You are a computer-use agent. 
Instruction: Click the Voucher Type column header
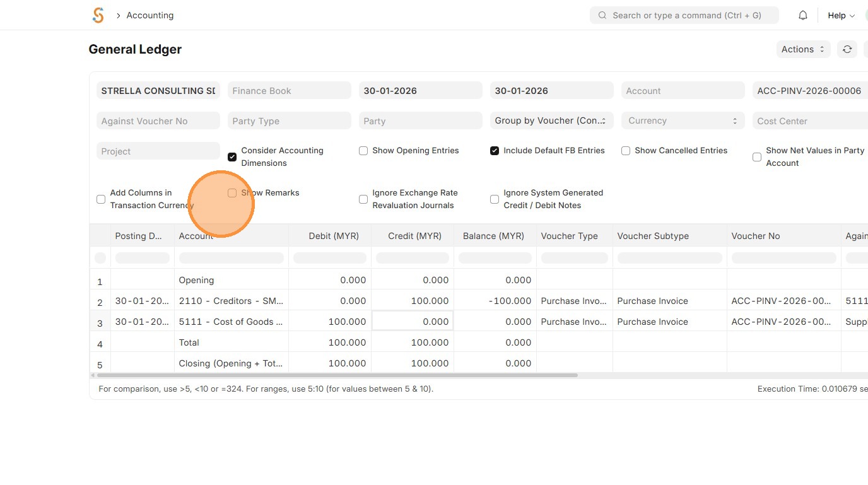coord(575,236)
